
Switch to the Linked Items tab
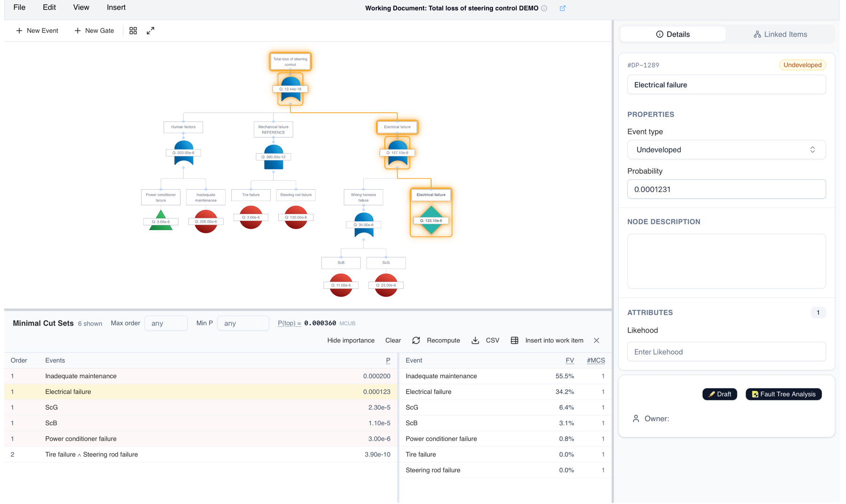(x=780, y=34)
